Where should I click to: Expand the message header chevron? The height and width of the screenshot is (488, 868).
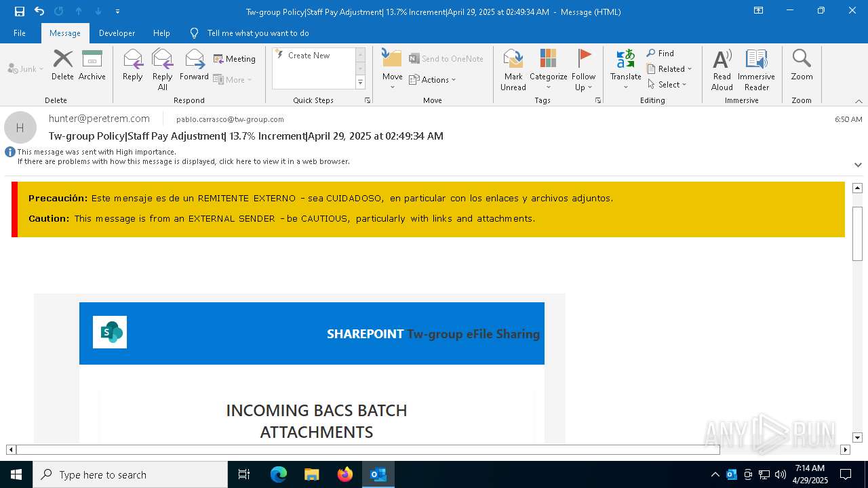pyautogui.click(x=858, y=165)
